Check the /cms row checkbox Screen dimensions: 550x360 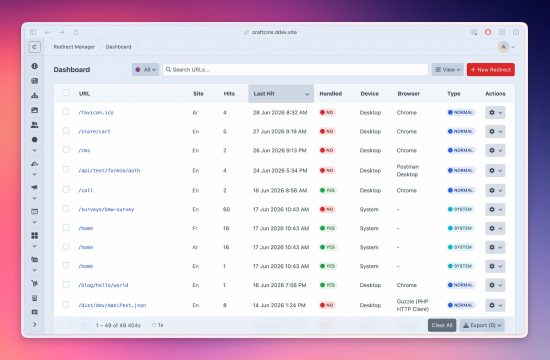point(66,149)
